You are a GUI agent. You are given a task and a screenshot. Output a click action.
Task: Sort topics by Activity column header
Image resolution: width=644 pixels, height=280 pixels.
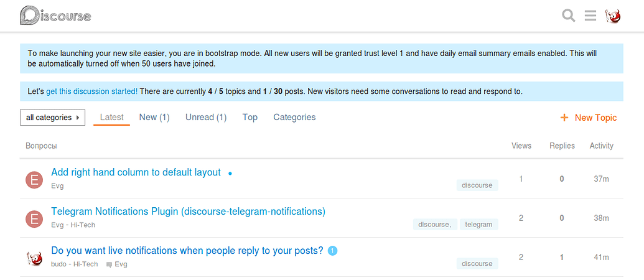point(601,146)
